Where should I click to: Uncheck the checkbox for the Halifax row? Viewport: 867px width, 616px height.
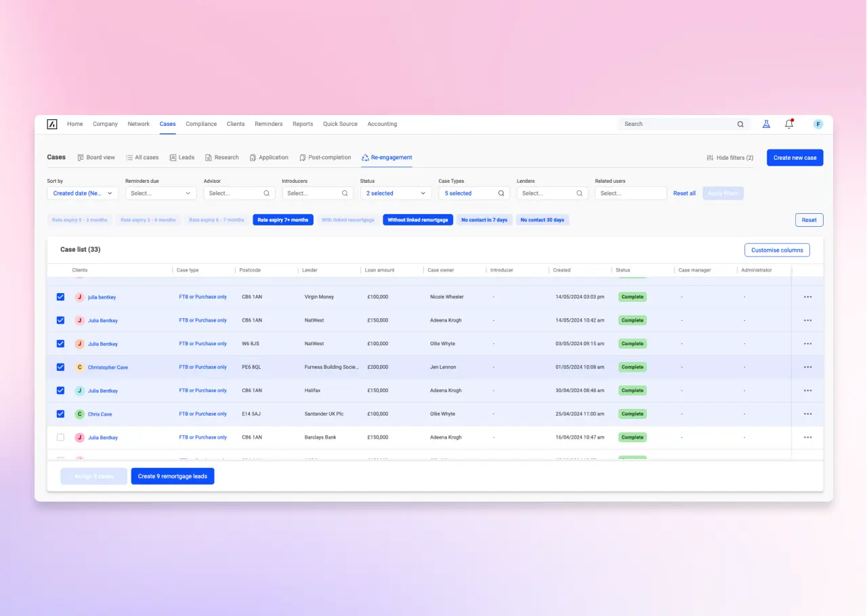(60, 391)
